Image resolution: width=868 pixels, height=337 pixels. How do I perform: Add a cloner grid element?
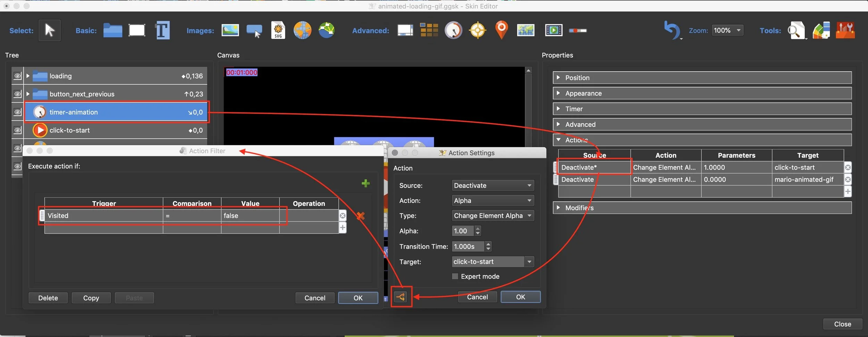pos(429,30)
